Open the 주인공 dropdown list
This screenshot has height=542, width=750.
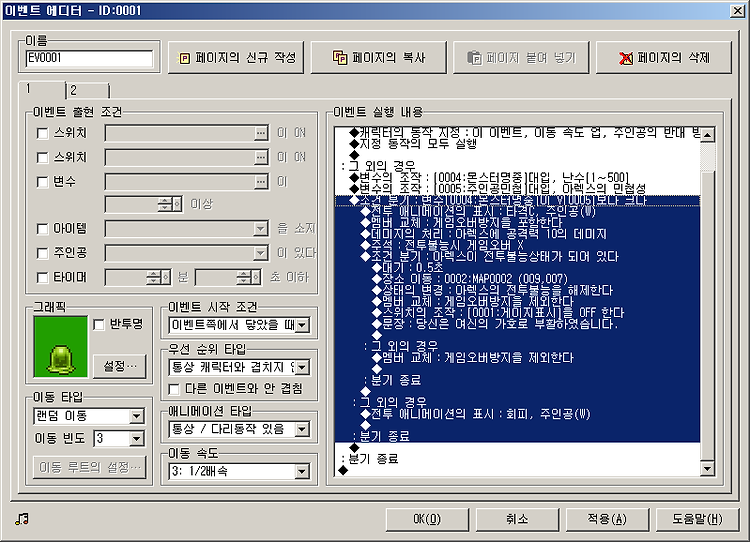click(x=261, y=253)
